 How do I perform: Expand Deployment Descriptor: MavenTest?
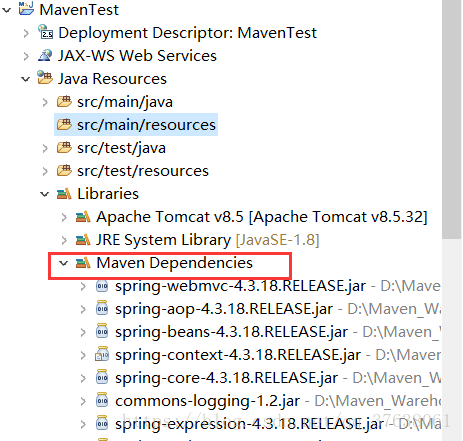(x=26, y=33)
